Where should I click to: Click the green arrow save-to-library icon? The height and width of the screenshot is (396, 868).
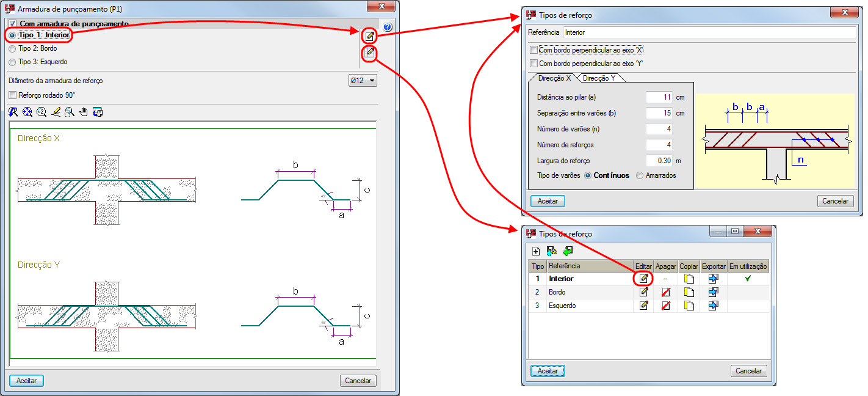click(568, 251)
